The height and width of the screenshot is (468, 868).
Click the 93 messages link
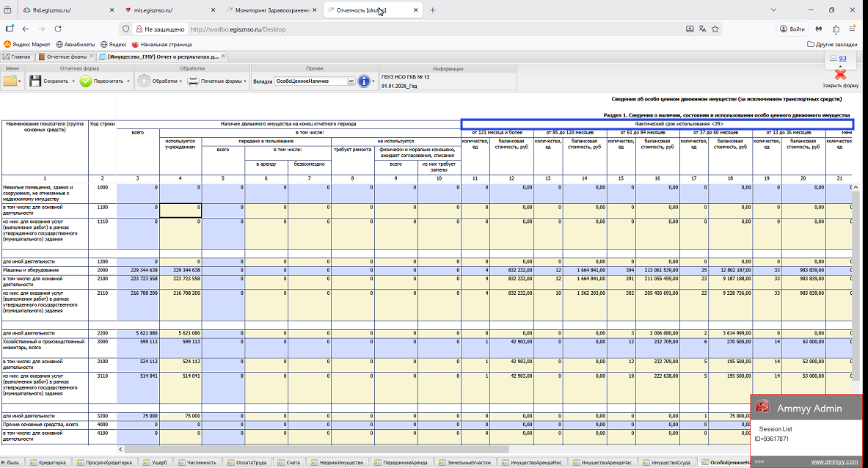tap(842, 58)
